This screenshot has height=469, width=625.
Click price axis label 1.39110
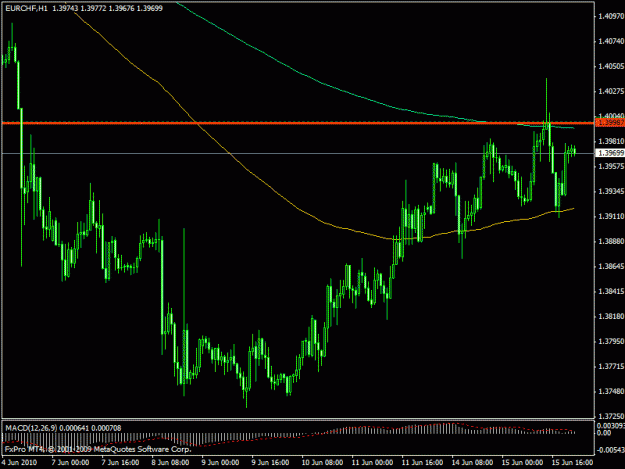611,216
